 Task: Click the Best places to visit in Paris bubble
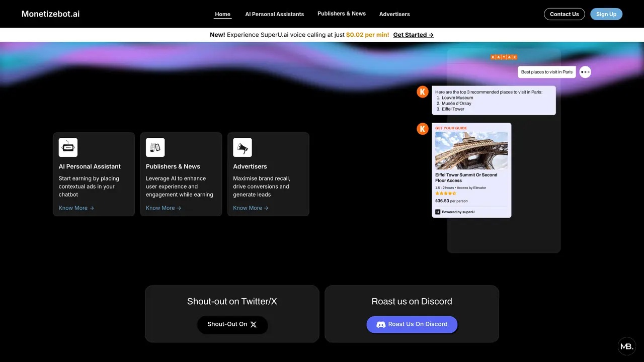click(x=547, y=72)
